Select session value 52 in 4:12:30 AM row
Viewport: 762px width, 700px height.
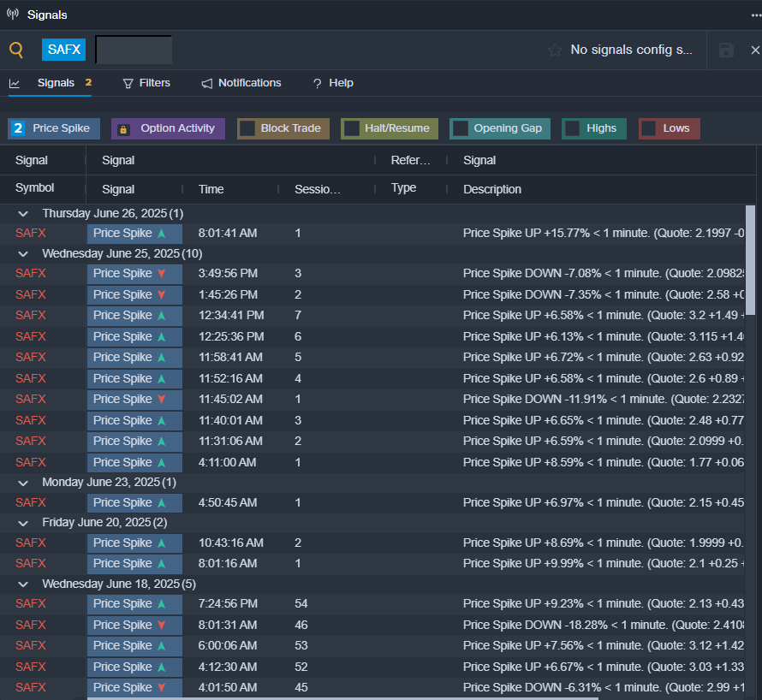pyautogui.click(x=301, y=667)
